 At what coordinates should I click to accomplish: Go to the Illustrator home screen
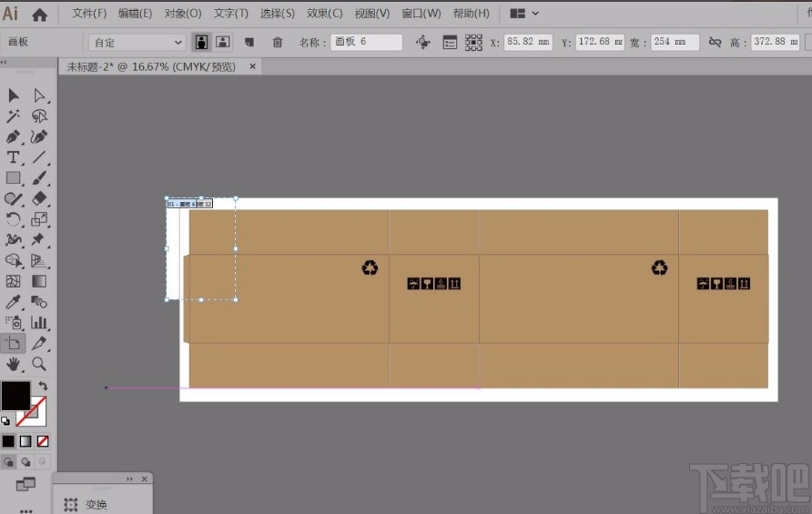tap(39, 15)
